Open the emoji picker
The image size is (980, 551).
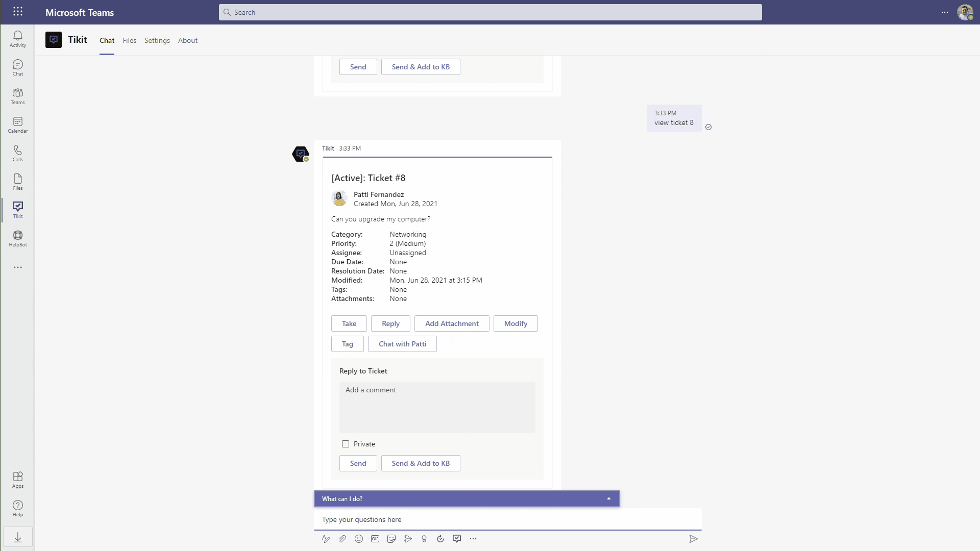point(359,539)
